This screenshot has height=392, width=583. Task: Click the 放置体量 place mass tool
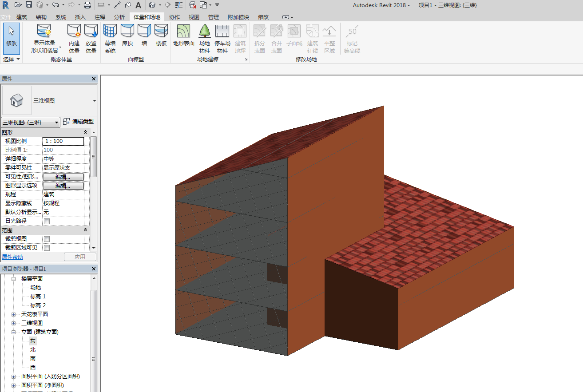click(91, 32)
